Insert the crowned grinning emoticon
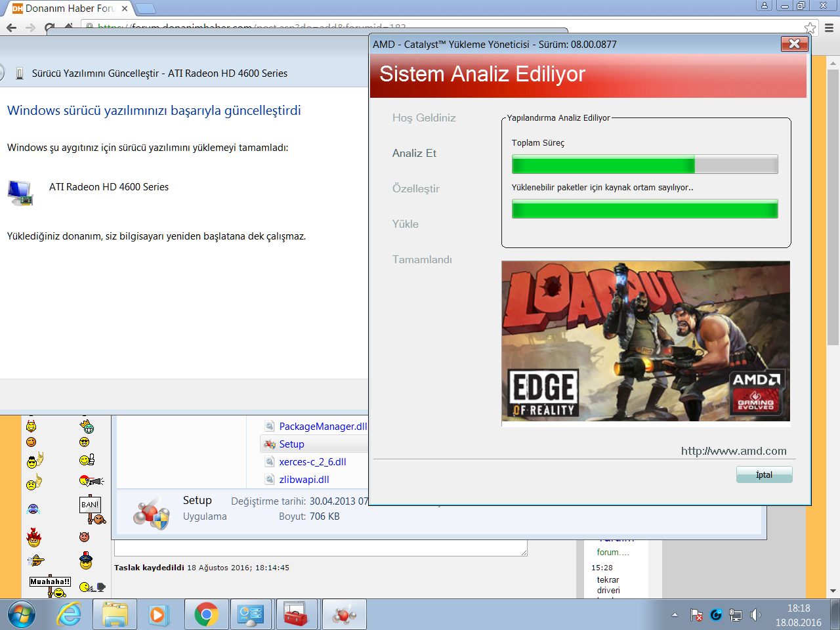 [87, 427]
